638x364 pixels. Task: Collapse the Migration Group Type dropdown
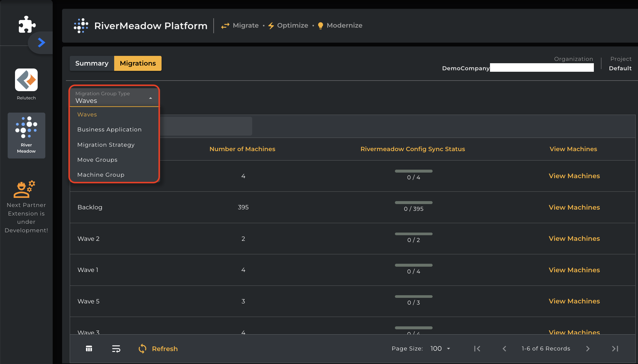150,98
